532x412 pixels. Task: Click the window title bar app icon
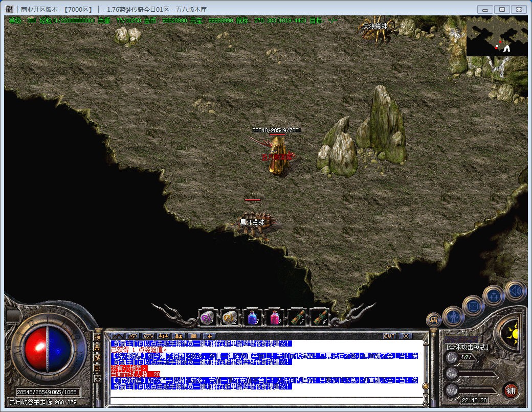(x=10, y=9)
